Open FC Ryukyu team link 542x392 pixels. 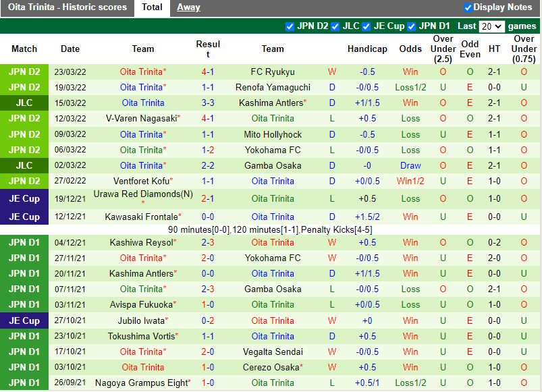(273, 72)
